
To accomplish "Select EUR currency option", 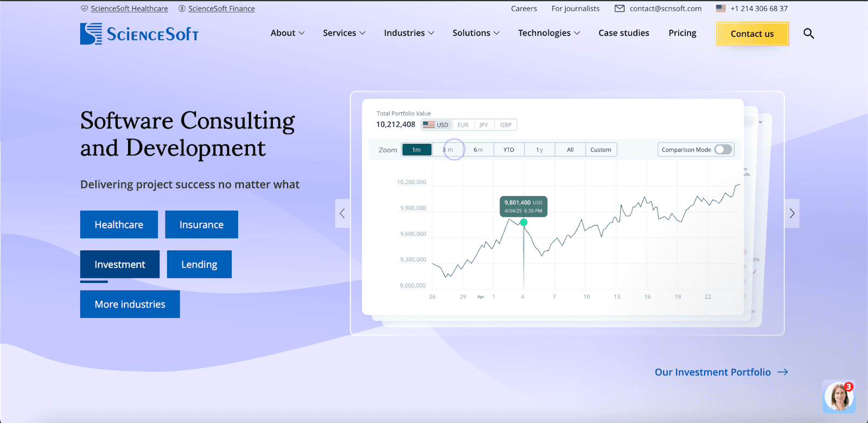I will [463, 125].
